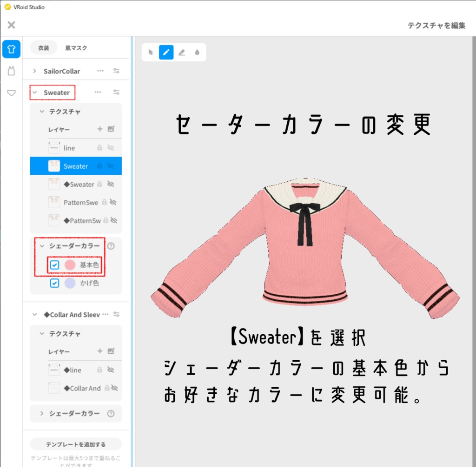
Task: Select the arrow selection tool
Action: [150, 53]
